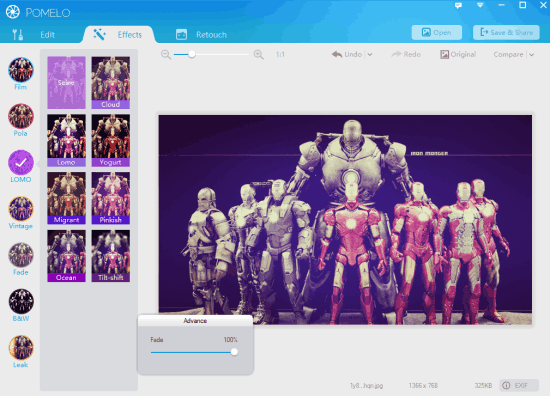Click the Open button
Viewport: 550px width, 396px height.
[437, 33]
